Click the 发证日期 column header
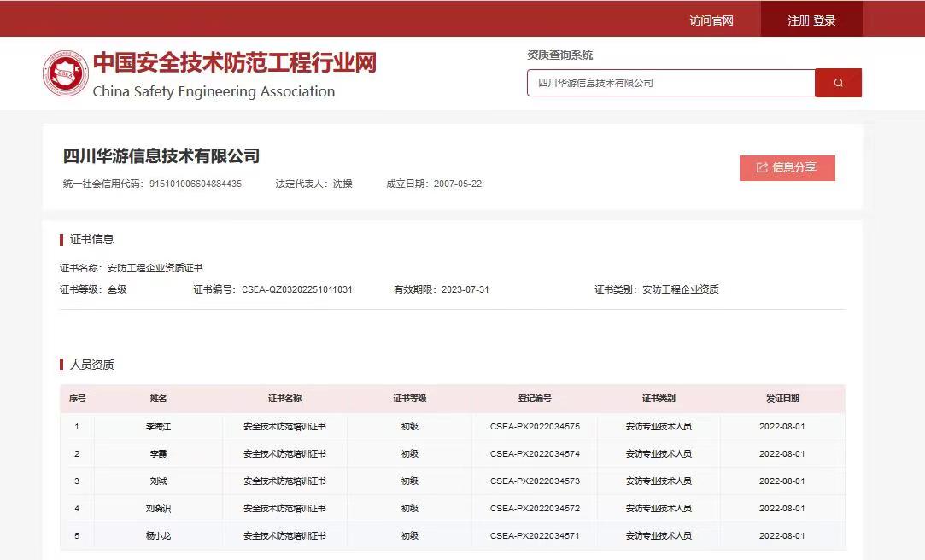Image resolution: width=925 pixels, height=560 pixels. pyautogui.click(x=783, y=399)
